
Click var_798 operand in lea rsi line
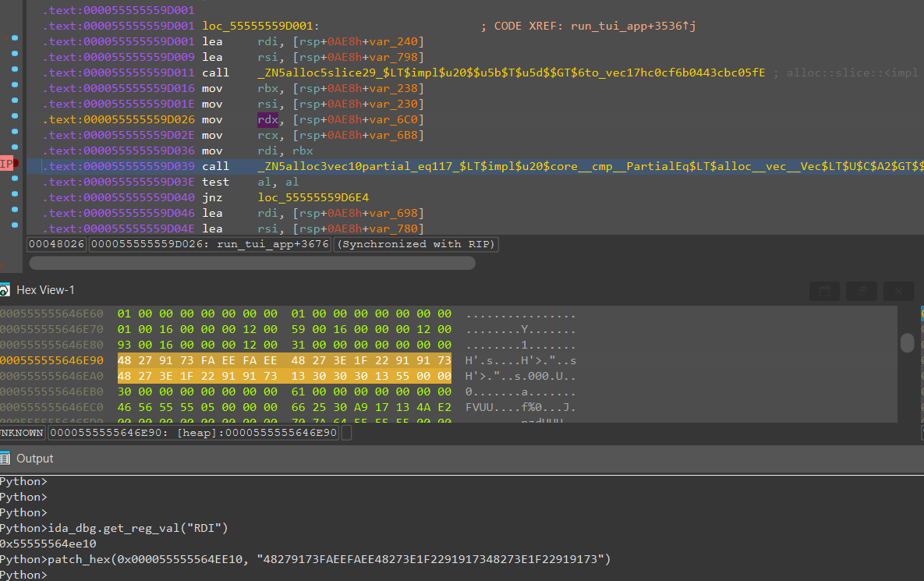click(x=394, y=57)
